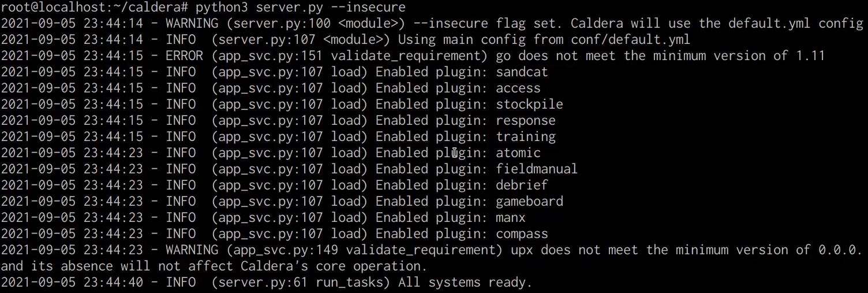The height and width of the screenshot is (293, 868).
Task: Click the training plugin name
Action: point(525,137)
